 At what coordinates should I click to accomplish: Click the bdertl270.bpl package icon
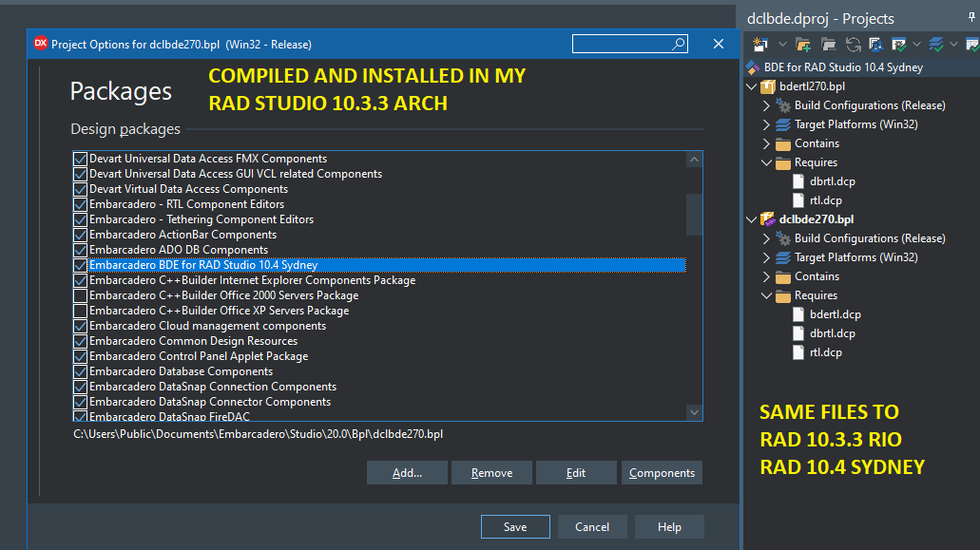768,86
